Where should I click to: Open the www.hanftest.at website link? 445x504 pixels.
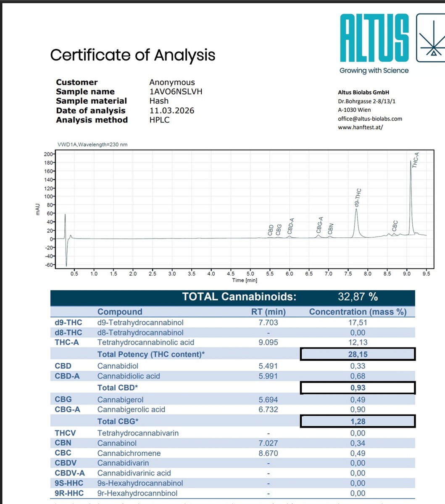point(360,127)
